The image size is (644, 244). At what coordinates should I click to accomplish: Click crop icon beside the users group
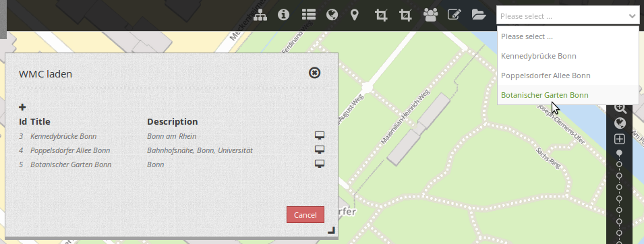(405, 16)
